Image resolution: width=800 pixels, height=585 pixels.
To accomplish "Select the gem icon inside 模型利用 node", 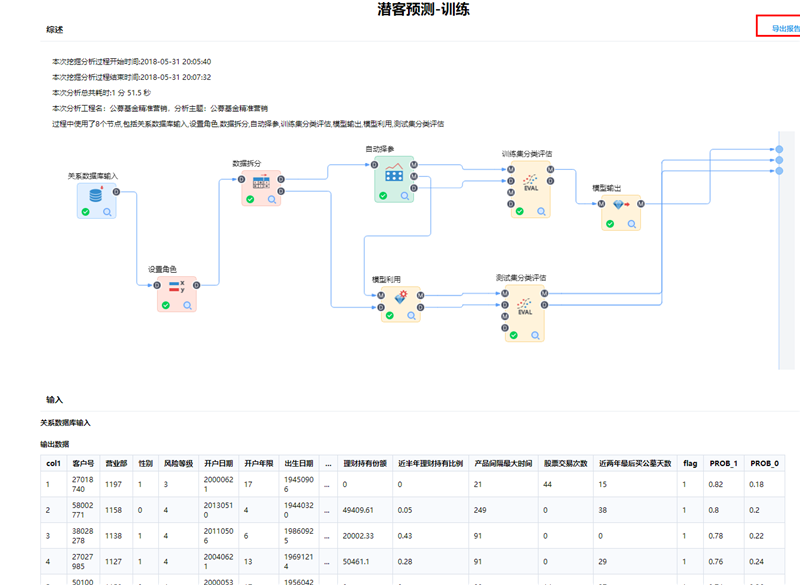I will click(x=400, y=298).
